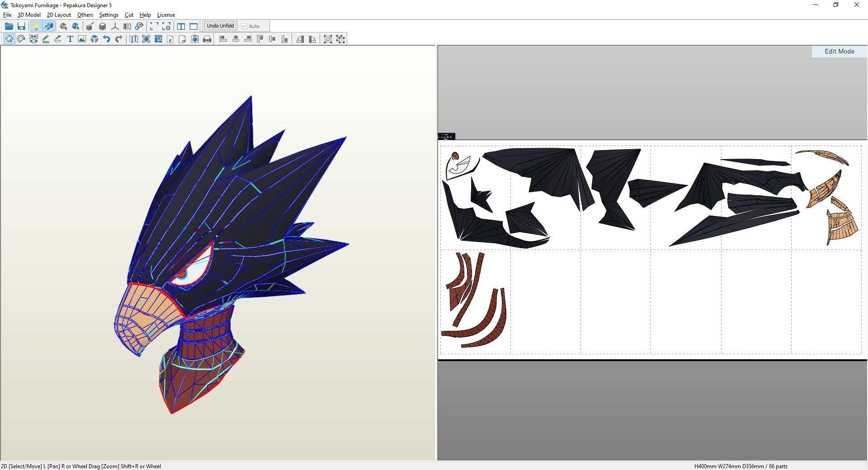Select the Join/Disjoin faces tool
This screenshot has height=470, width=868.
tap(33, 39)
